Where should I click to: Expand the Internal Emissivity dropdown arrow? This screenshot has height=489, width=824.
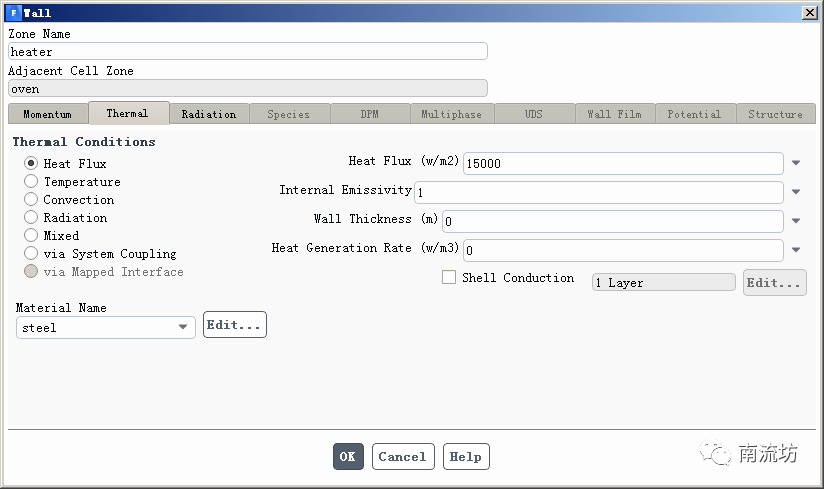click(x=796, y=192)
